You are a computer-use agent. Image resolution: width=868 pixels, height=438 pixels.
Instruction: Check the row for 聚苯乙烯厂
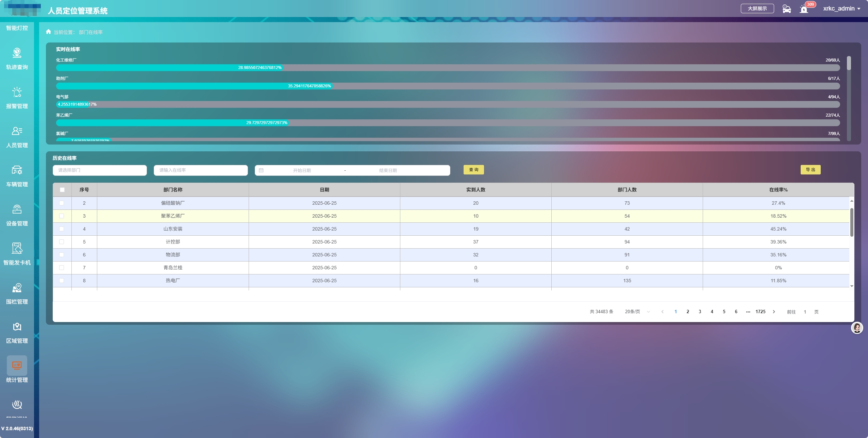[x=62, y=216]
